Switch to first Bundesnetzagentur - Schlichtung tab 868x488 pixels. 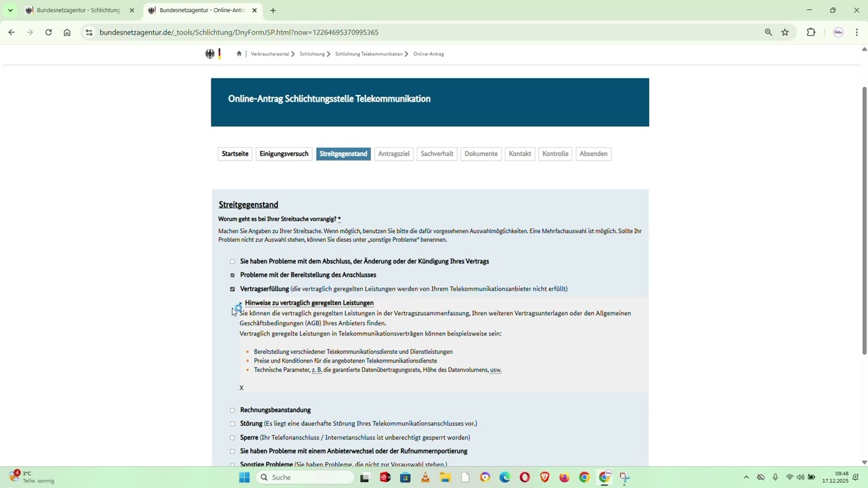coord(78,10)
